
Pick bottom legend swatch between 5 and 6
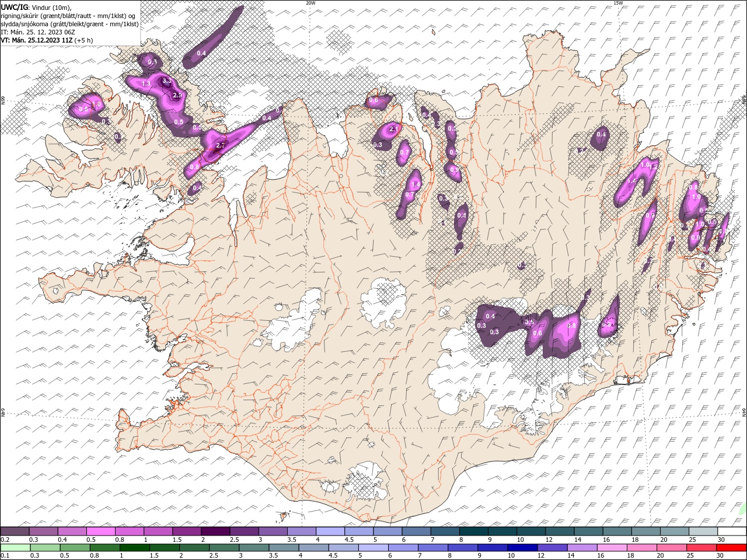coord(373,548)
